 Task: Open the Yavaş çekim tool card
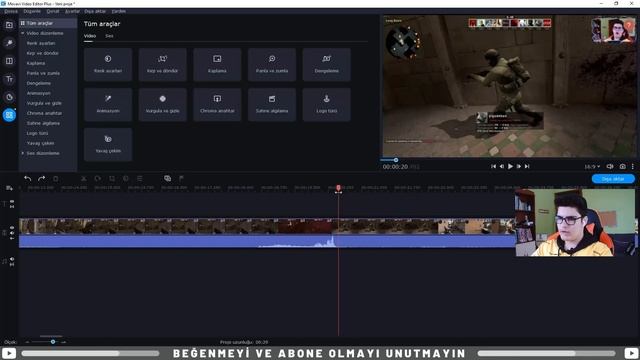tap(108, 144)
